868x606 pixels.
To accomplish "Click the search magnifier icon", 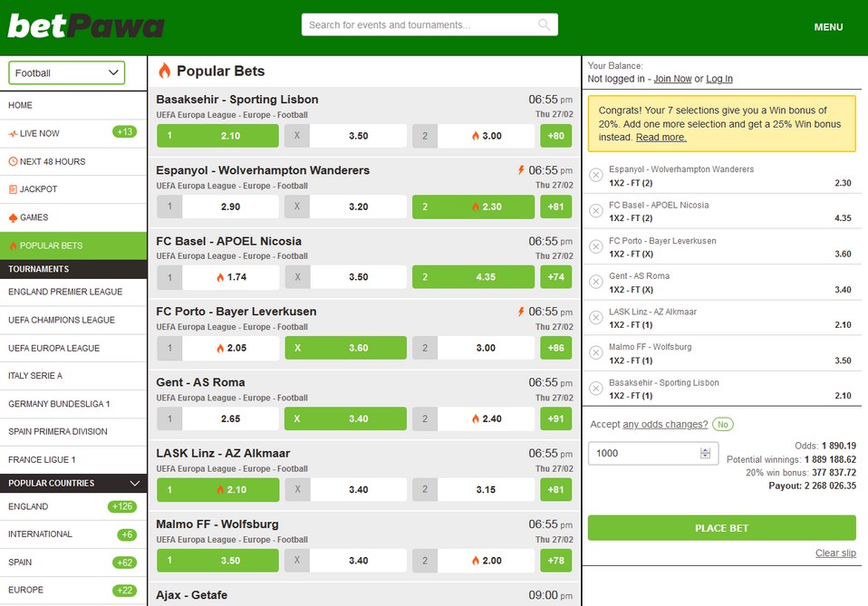I will (x=545, y=24).
